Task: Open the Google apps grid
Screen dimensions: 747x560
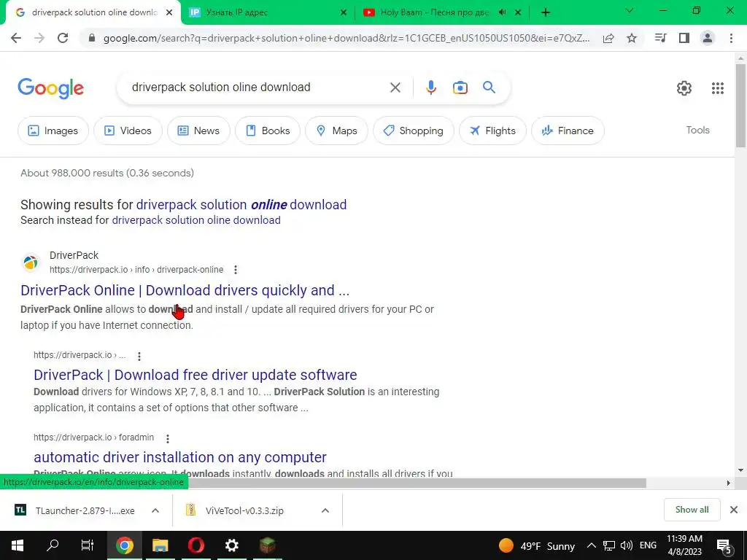Action: [x=718, y=88]
